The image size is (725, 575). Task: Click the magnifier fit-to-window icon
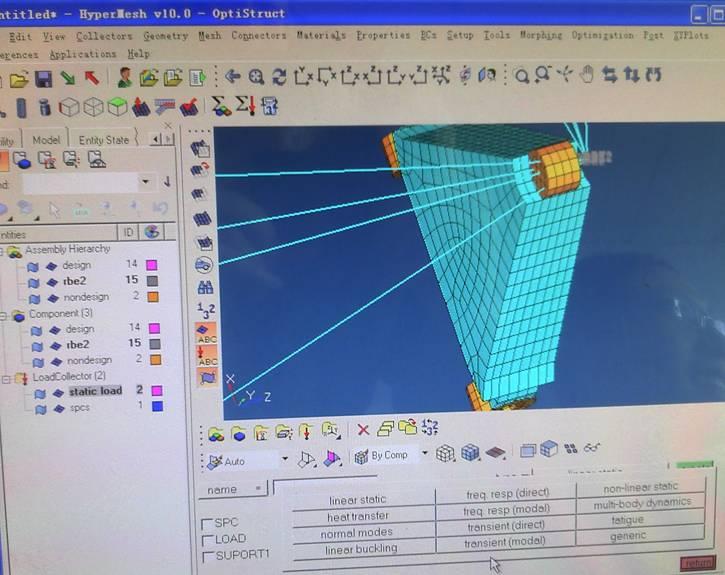[x=256, y=76]
